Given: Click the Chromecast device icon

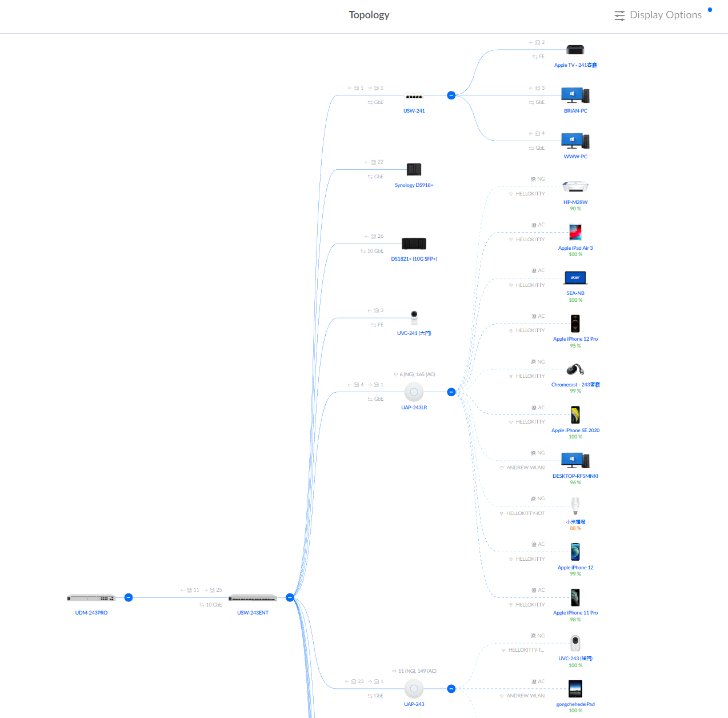Looking at the screenshot, I should click(575, 369).
